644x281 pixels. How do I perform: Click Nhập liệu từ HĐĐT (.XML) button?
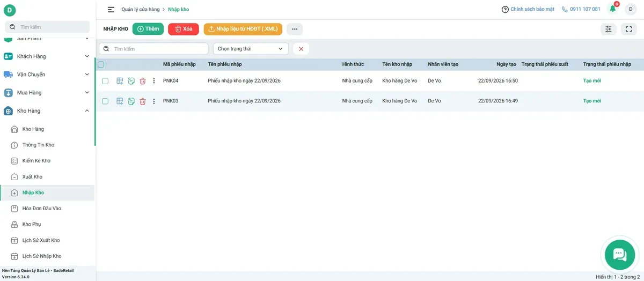243,29
